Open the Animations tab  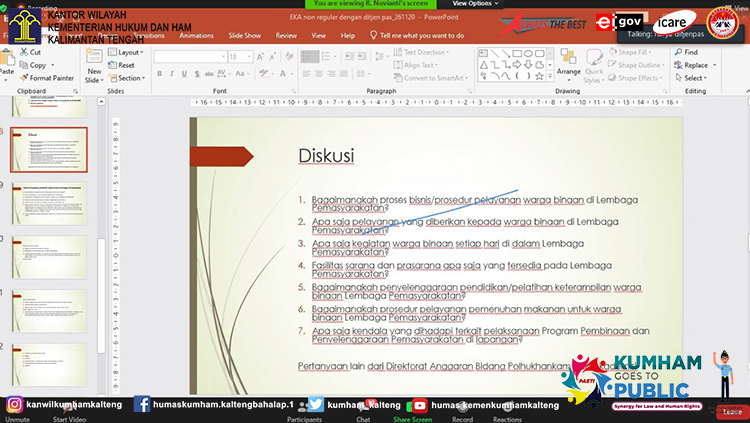(196, 35)
